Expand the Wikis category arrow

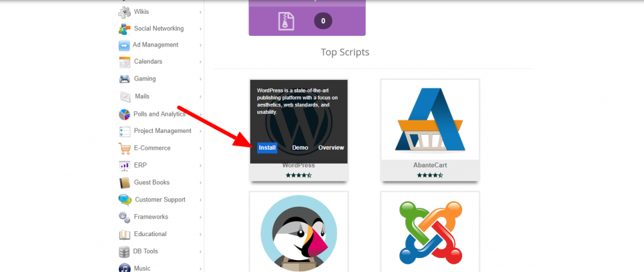[201, 13]
